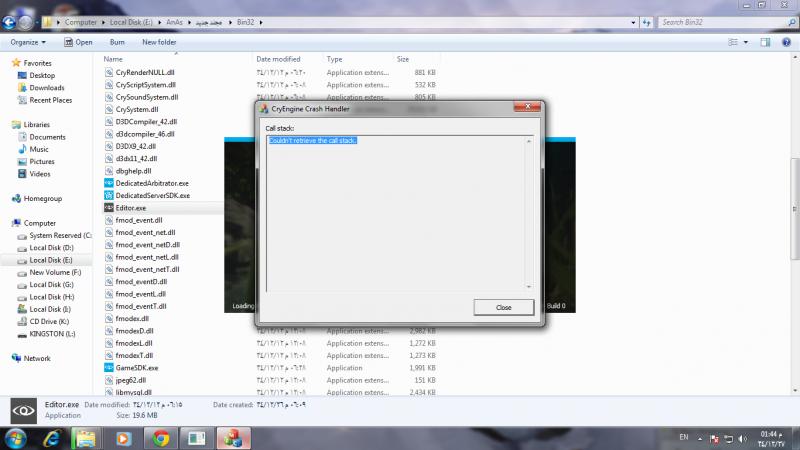Click the DedicatedArbitrator.exe icon
The image size is (800, 450).
(109, 183)
